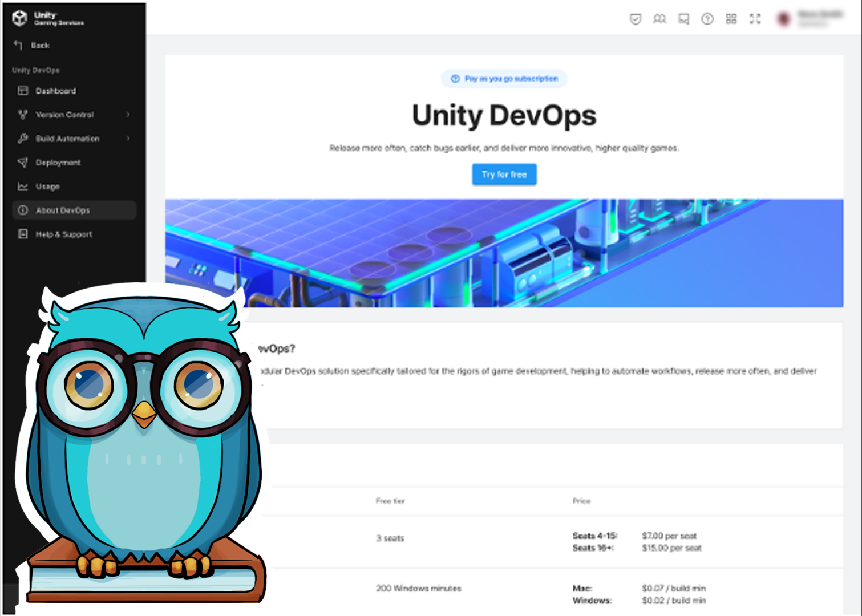The image size is (862, 616).
Task: Click the Usage chart icon in sidebar
Action: pyautogui.click(x=23, y=187)
